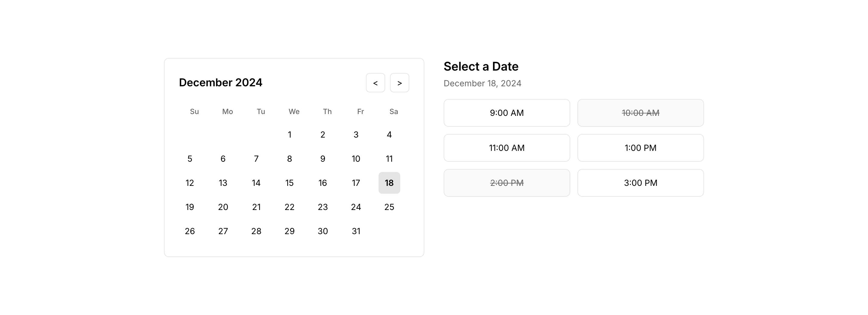Click day 4 in the calendar
The image size is (868, 315).
[389, 135]
